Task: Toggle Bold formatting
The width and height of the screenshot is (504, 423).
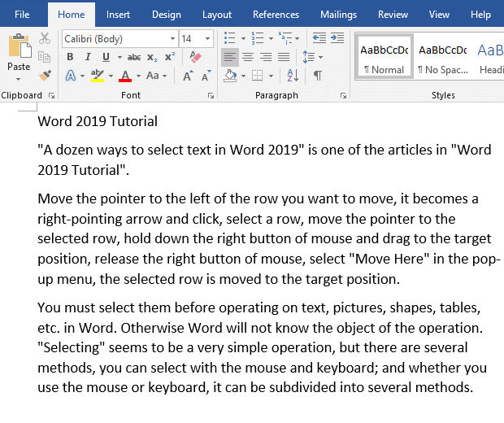Action: [70, 57]
